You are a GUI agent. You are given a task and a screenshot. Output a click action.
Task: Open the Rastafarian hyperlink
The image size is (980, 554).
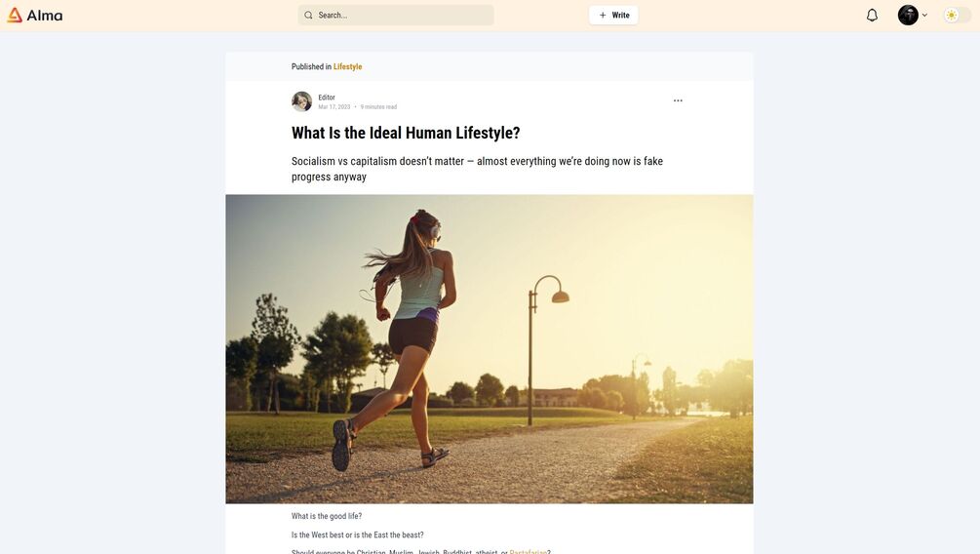coord(529,551)
